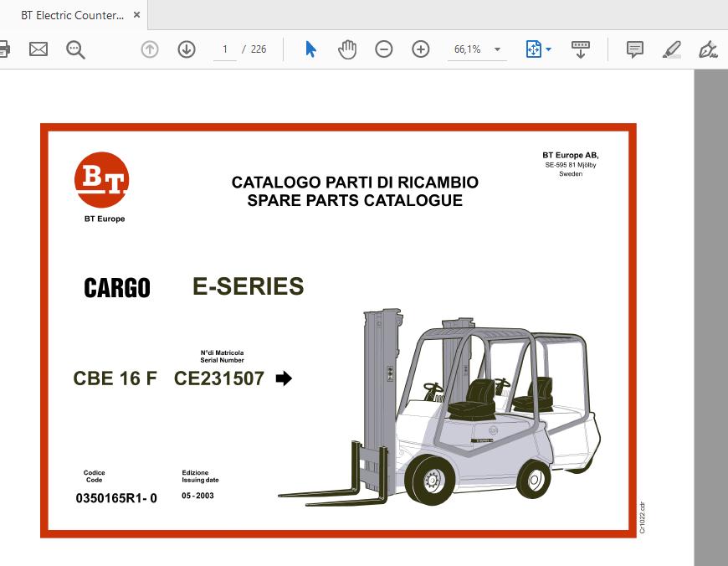This screenshot has height=566, width=728.
Task: Go to the next page arrow
Action: (x=187, y=49)
